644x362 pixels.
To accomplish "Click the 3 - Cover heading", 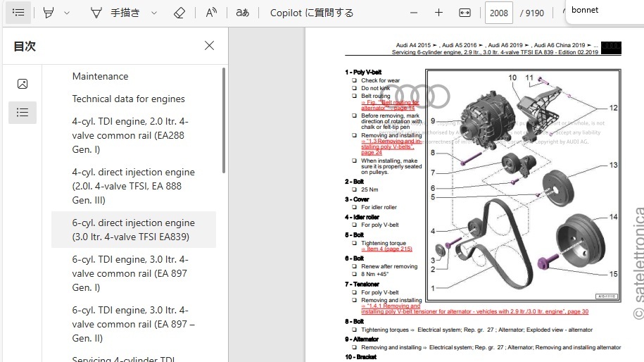I will pos(357,199).
